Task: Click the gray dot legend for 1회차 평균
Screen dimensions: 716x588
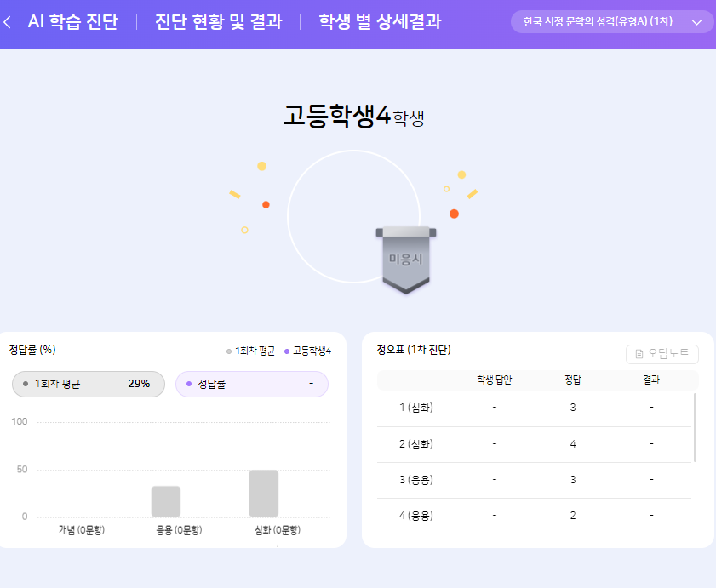Action: pos(229,351)
